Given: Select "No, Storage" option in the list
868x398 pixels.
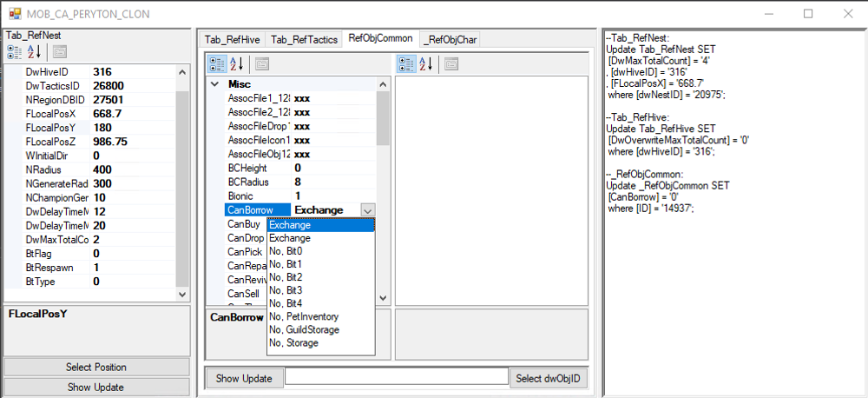Looking at the screenshot, I should point(293,343).
